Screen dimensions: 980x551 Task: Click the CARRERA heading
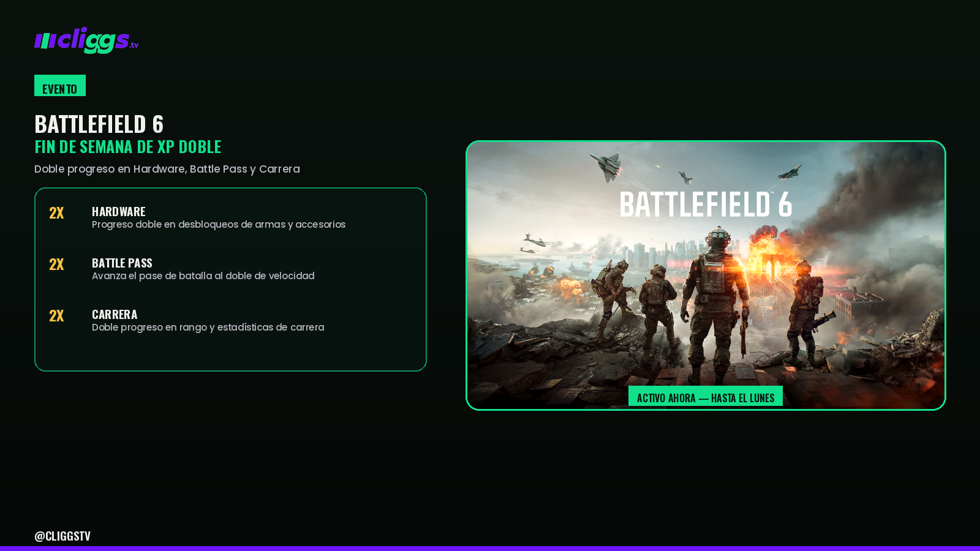point(115,314)
